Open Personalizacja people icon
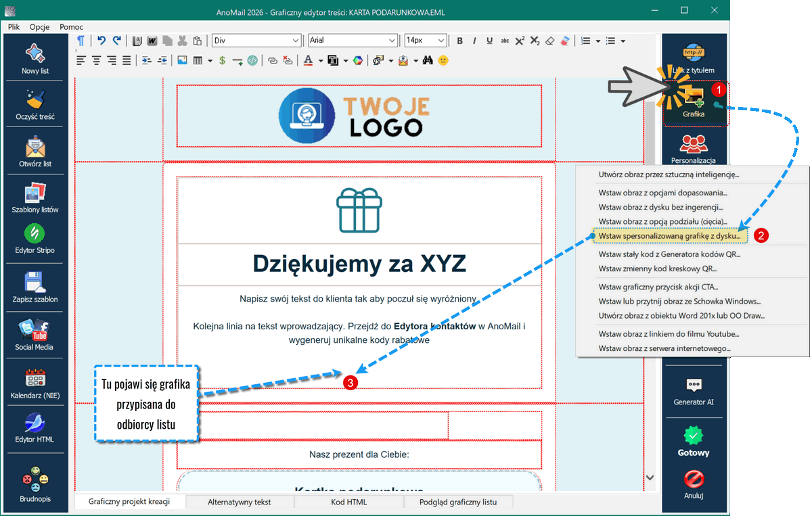 point(694,144)
